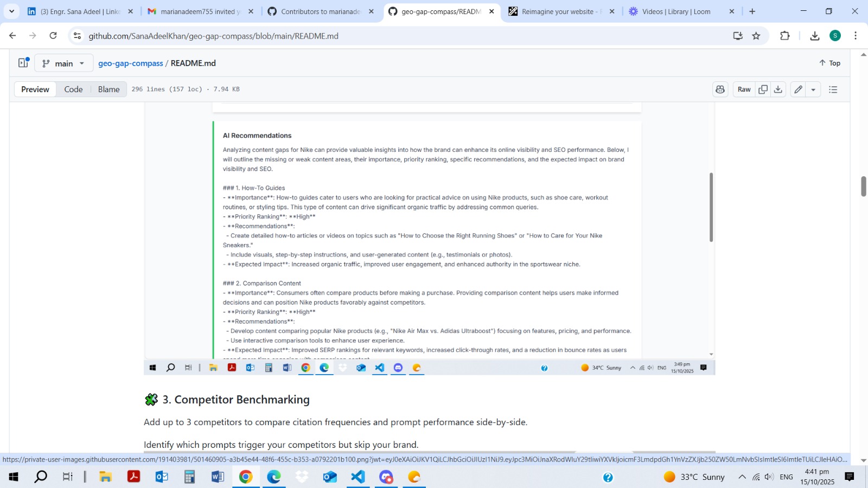
Task: Open Calculator from taskbar
Action: click(x=189, y=477)
